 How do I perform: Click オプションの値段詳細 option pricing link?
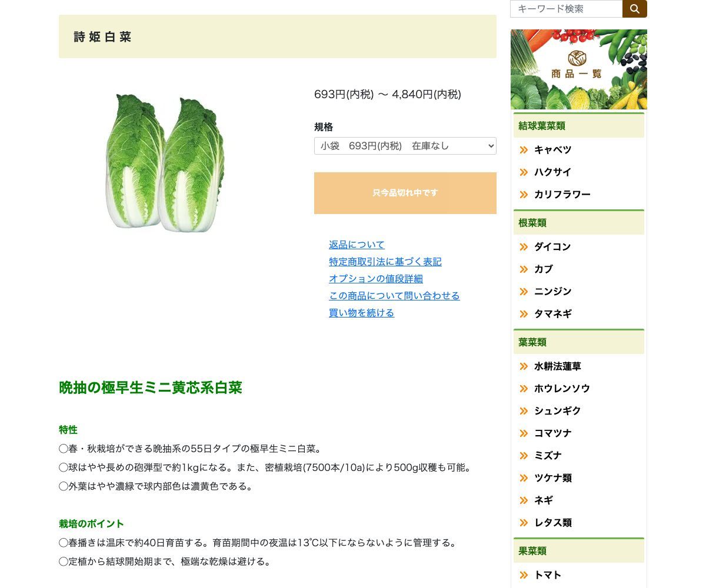click(375, 279)
